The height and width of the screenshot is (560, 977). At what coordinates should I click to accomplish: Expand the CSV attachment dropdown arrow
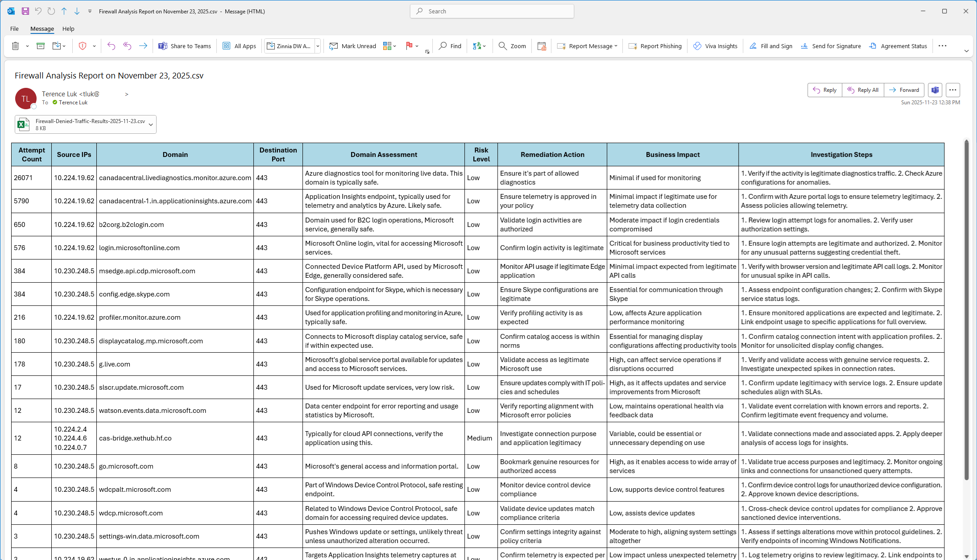point(151,124)
